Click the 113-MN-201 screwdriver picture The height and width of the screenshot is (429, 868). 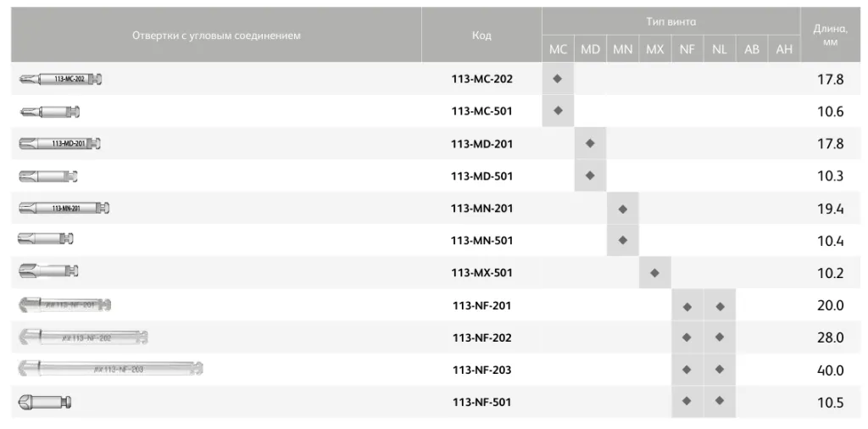[x=64, y=209]
